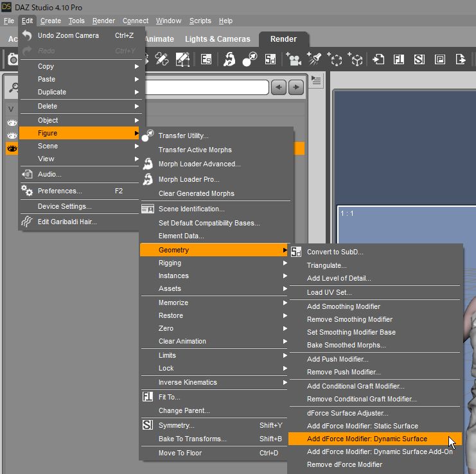Click the Convert to SubD toolbar icon

pos(270,59)
